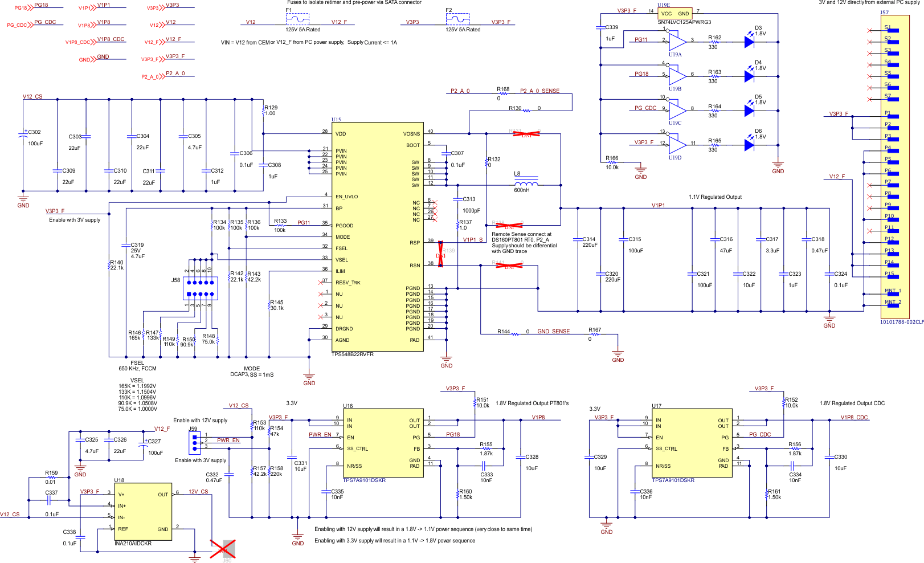The image size is (924, 563).
Task: Select polarized capacitor C302 100uF
Action: (x=23, y=134)
